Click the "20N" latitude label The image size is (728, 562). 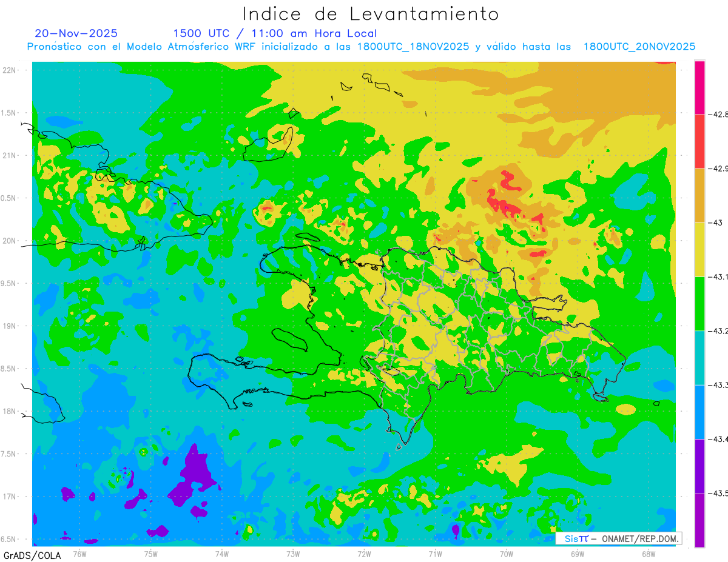(x=9, y=241)
